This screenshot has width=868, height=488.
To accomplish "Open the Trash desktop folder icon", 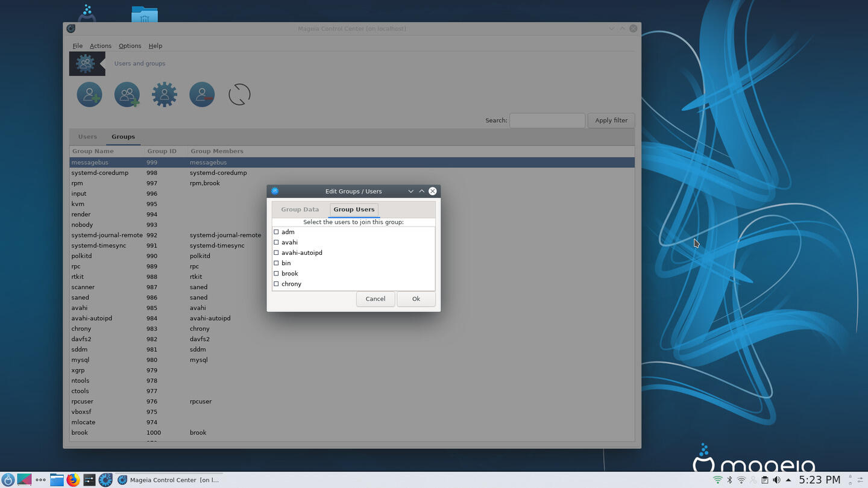I will click(145, 14).
